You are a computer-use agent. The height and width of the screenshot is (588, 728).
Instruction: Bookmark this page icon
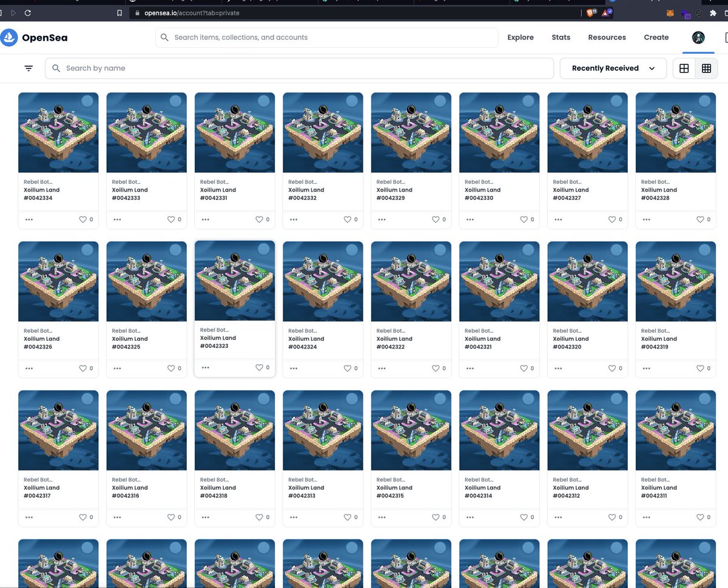pyautogui.click(x=120, y=13)
